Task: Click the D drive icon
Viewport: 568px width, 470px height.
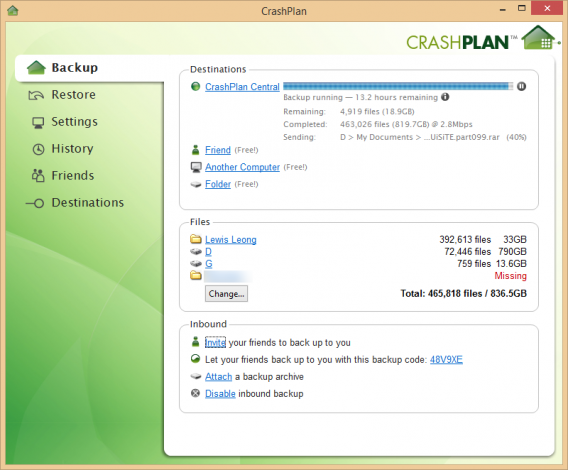Action: point(196,251)
